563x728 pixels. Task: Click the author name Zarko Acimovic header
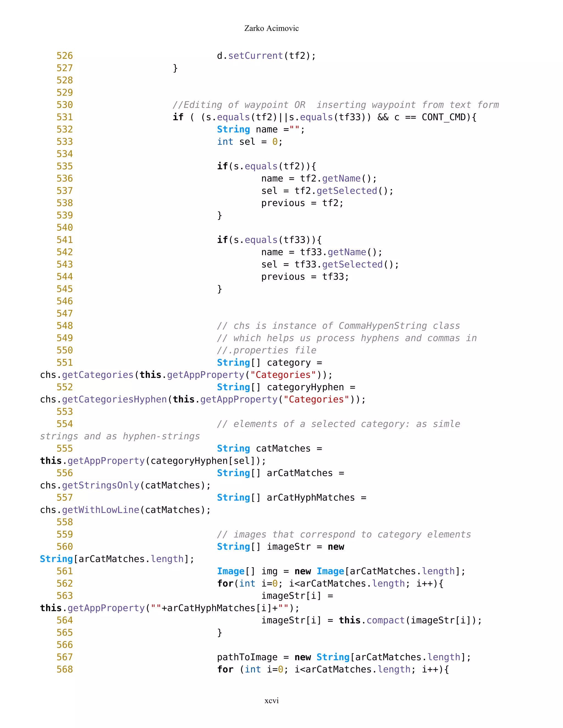pos(272,28)
